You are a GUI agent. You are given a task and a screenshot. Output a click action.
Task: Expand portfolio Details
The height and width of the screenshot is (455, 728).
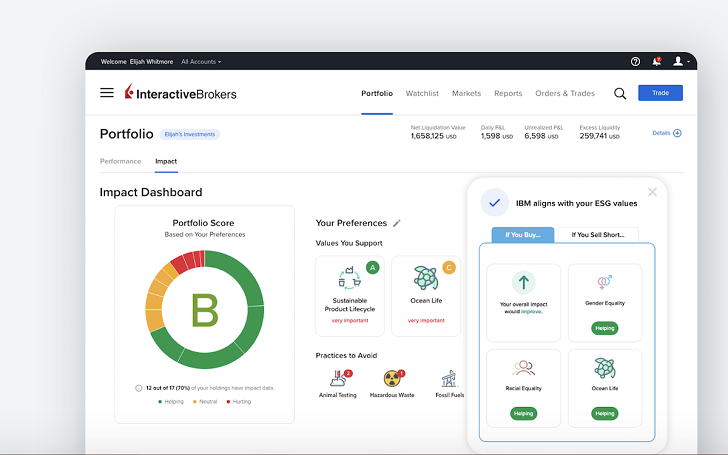(666, 133)
